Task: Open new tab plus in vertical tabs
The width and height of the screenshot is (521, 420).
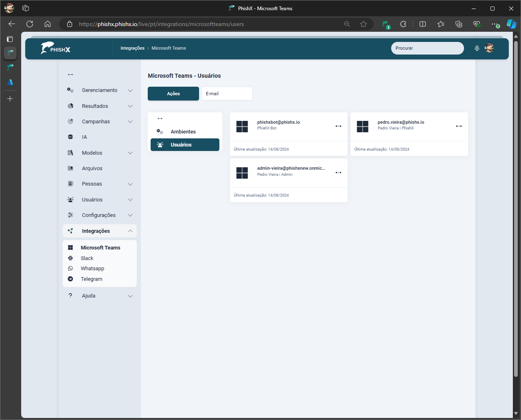Action: click(10, 98)
